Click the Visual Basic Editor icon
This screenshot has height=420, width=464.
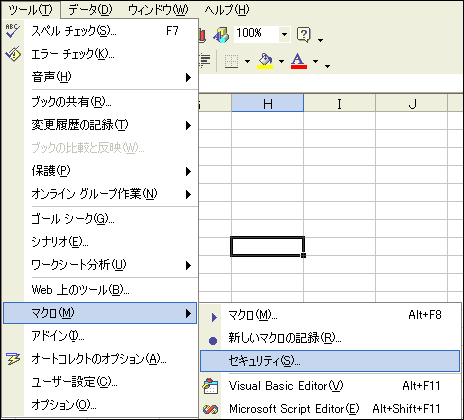[210, 386]
